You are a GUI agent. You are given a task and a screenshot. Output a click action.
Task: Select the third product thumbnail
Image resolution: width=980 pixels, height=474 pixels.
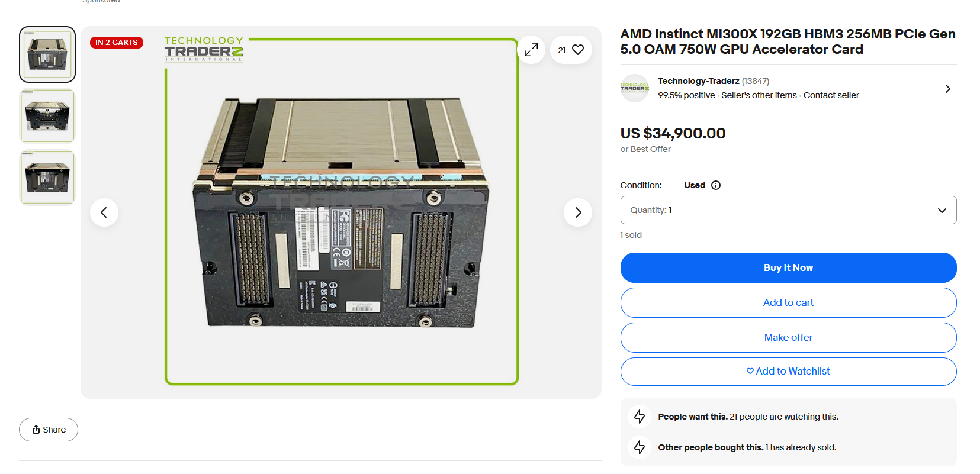[47, 178]
